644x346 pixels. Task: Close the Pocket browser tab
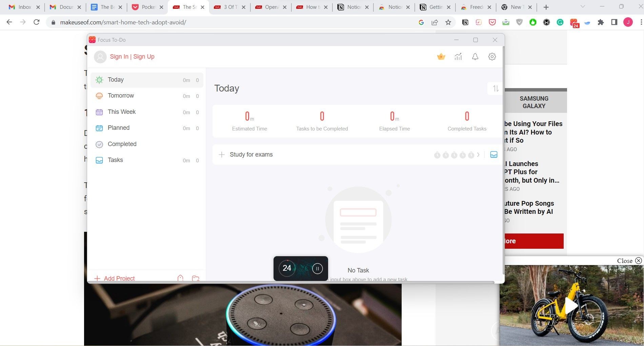point(161,7)
